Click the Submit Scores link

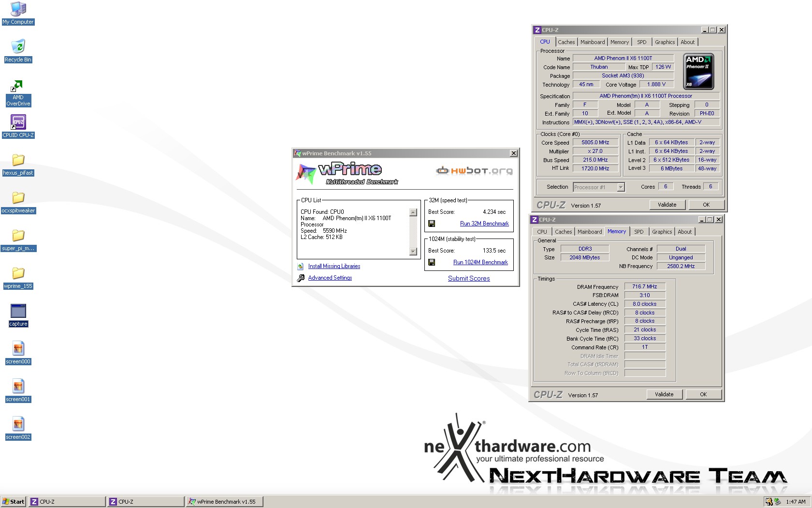(469, 278)
